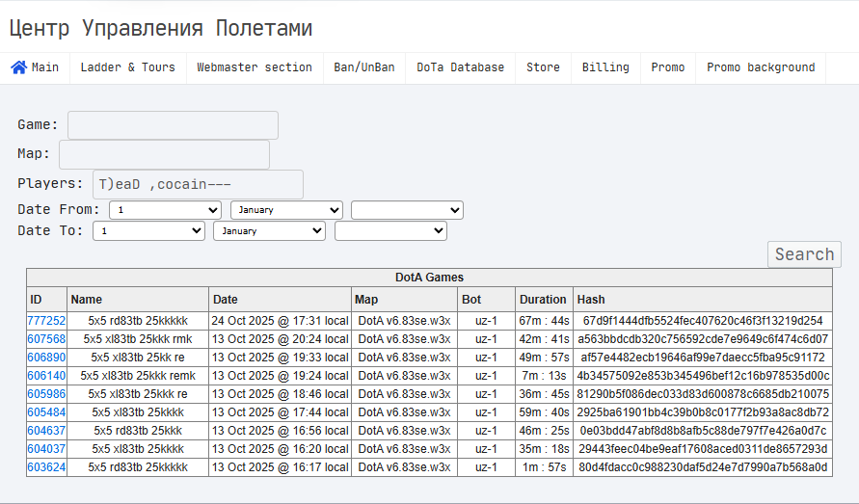
Task: Open the Date From day dropdown
Action: click(166, 210)
